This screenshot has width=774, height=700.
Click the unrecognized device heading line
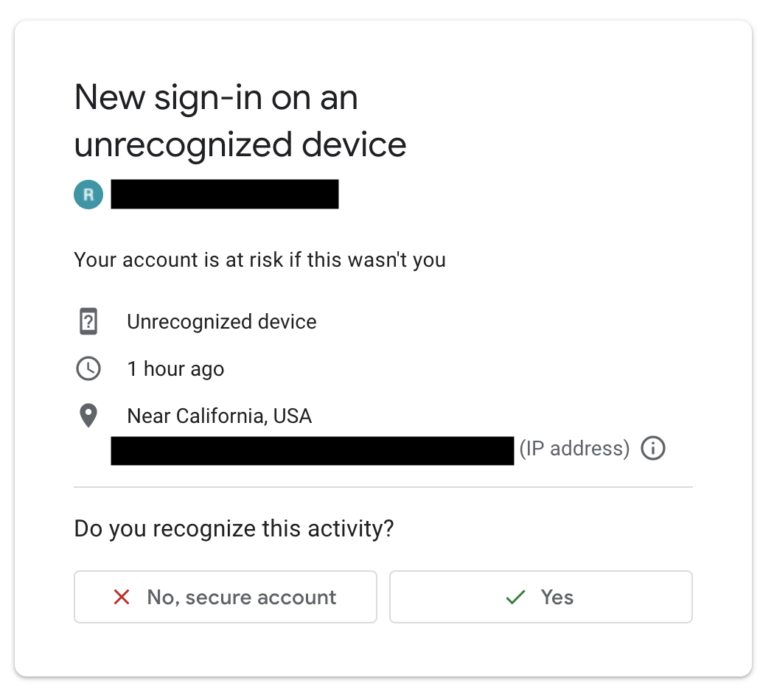coord(240,145)
